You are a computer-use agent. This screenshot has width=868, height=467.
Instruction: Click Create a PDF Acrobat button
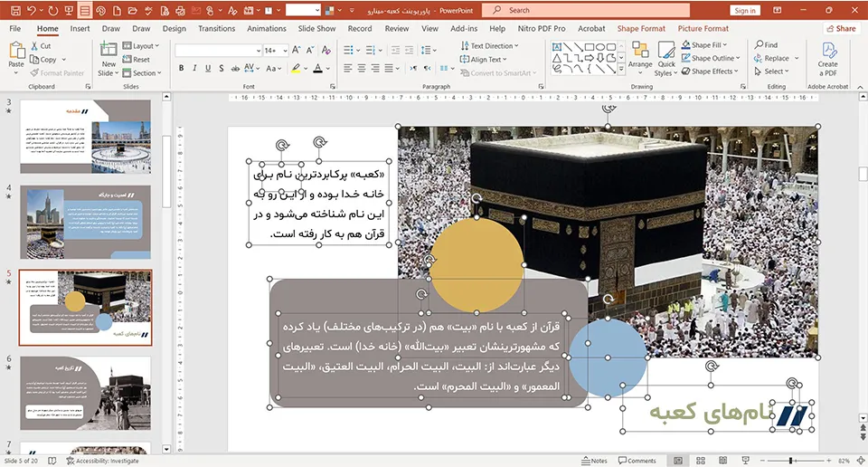(827, 58)
